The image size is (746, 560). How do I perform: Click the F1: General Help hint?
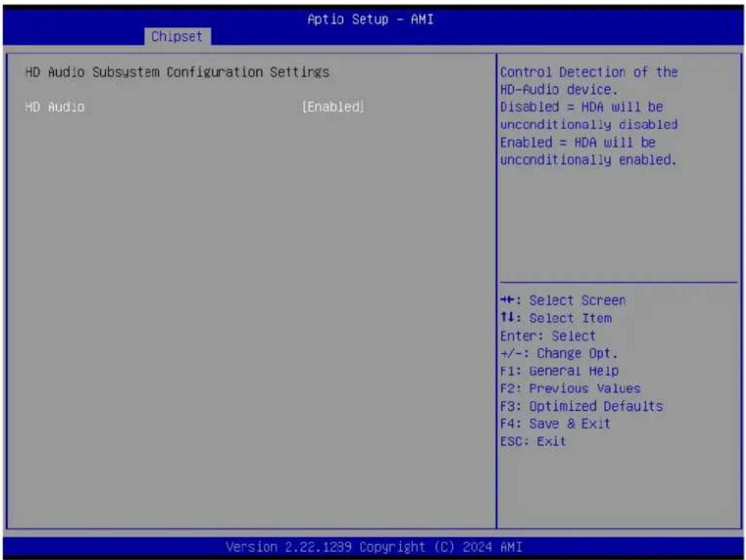pos(559,371)
